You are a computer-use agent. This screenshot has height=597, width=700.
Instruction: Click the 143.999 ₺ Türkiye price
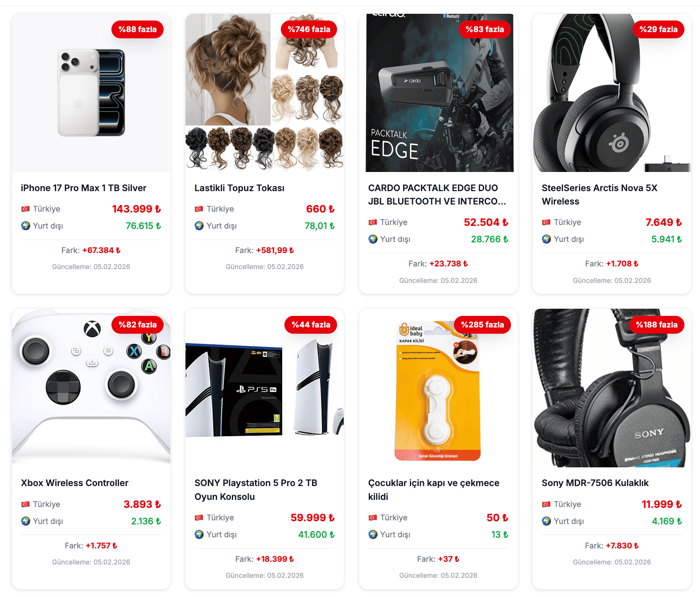pos(136,209)
